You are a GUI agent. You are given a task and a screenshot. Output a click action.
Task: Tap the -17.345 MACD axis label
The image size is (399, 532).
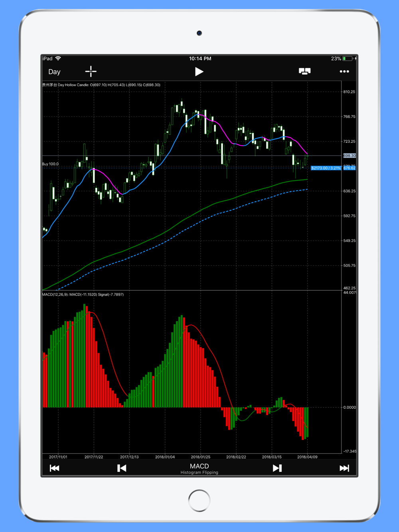pyautogui.click(x=350, y=451)
